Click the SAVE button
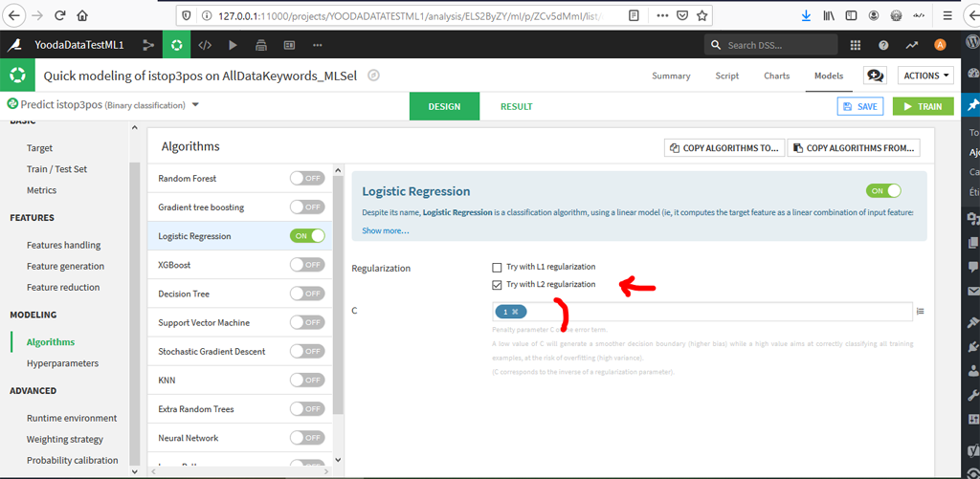The height and width of the screenshot is (479, 980). (860, 106)
